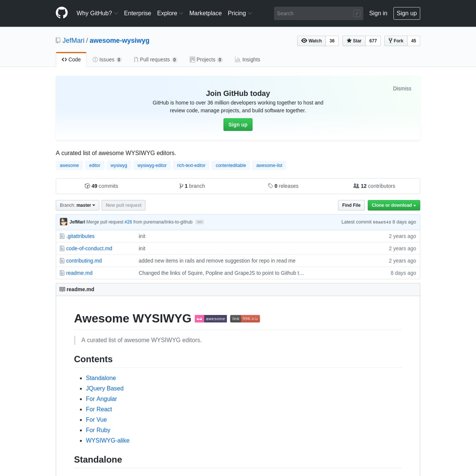
Task: Open the watchers count 36
Action: tap(332, 41)
